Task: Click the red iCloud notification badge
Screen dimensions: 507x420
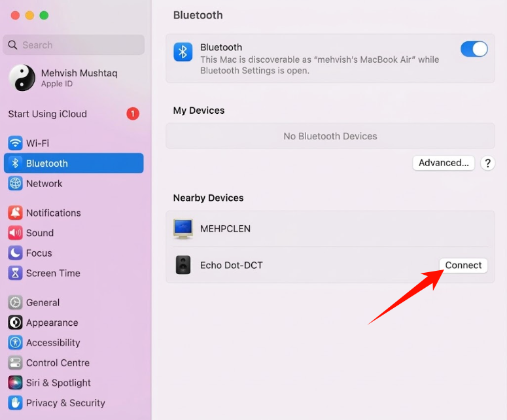Action: pos(133,114)
